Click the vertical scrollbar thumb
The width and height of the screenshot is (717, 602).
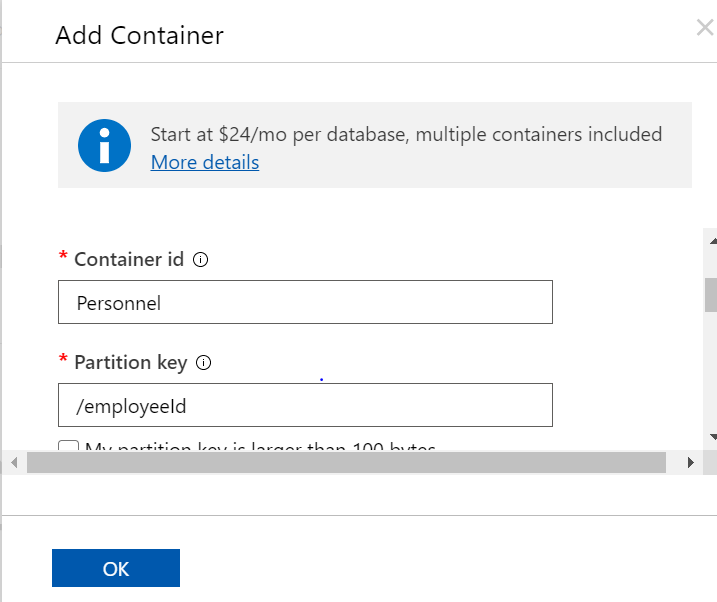[711, 295]
